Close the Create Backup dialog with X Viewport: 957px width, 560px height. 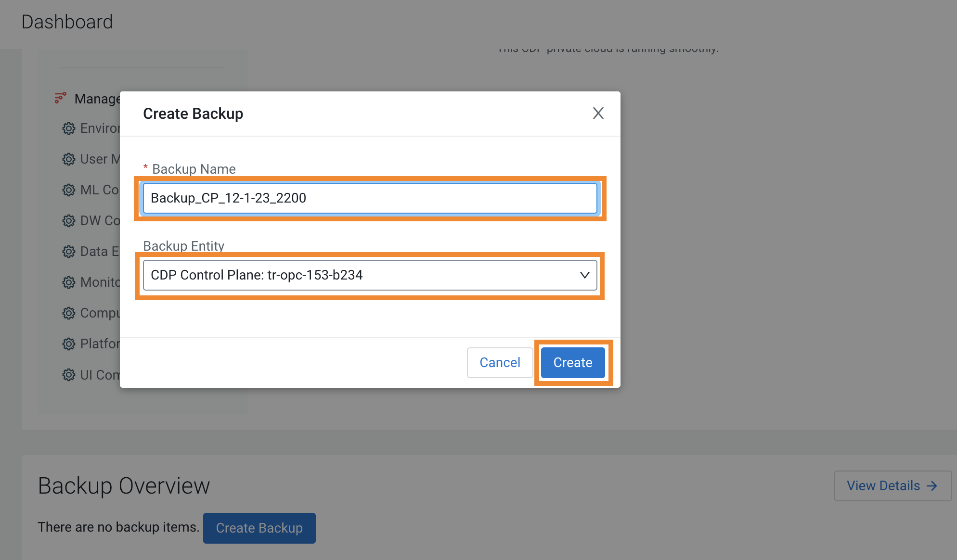(598, 113)
